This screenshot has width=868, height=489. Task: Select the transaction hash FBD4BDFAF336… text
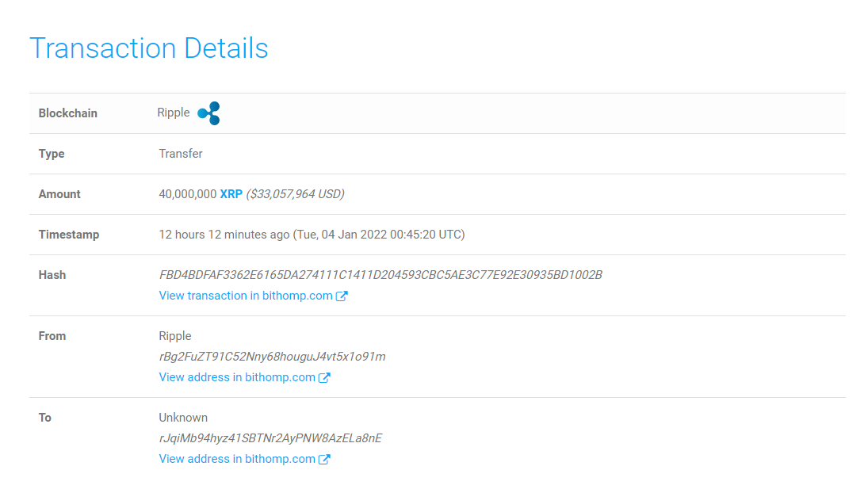click(380, 275)
